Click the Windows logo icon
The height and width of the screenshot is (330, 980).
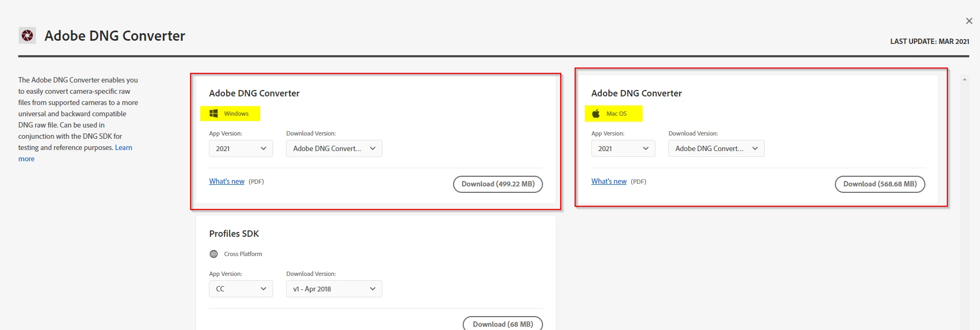tap(214, 114)
